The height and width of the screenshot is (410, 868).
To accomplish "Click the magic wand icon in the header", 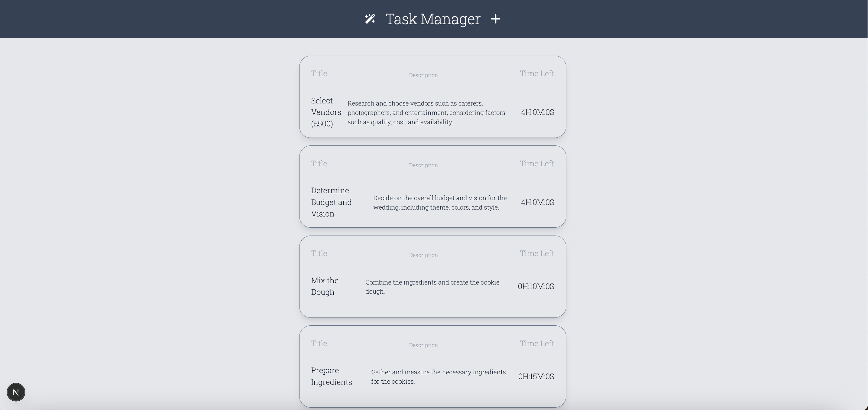I will (x=371, y=19).
